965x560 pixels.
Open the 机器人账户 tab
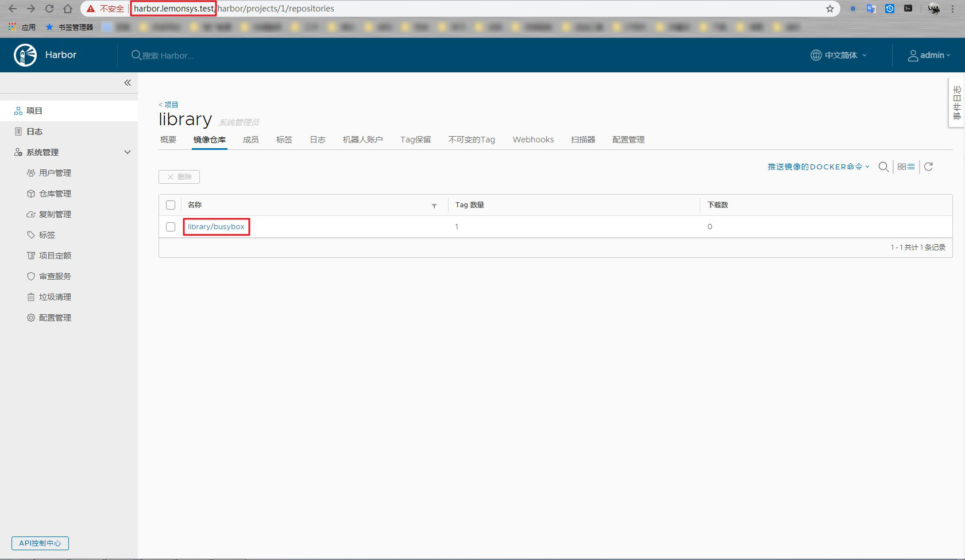[363, 140]
